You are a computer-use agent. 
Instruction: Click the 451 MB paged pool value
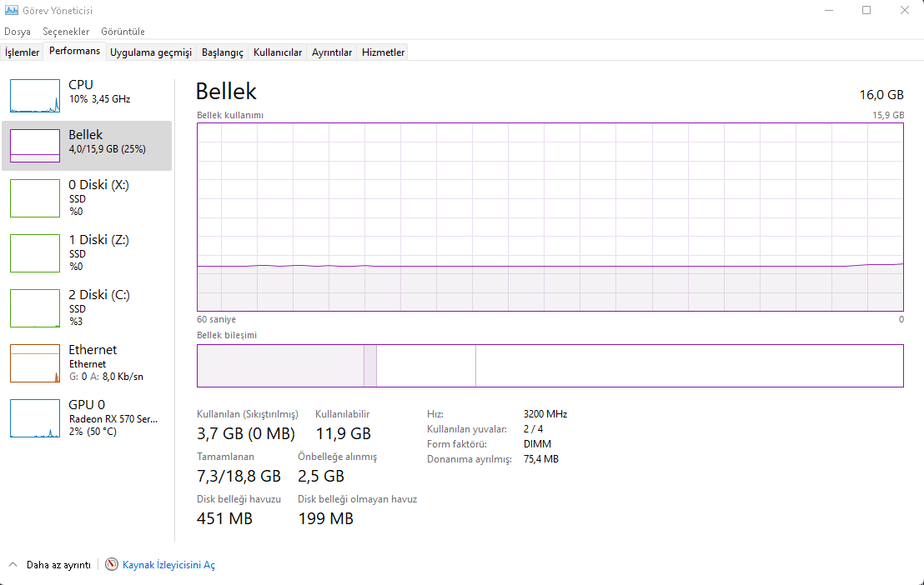pyautogui.click(x=224, y=518)
